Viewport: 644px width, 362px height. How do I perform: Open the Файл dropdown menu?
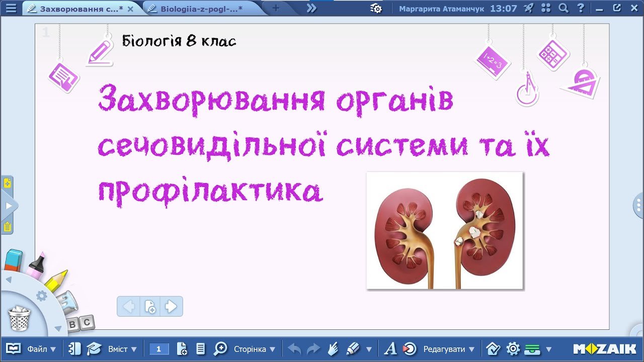click(x=41, y=349)
